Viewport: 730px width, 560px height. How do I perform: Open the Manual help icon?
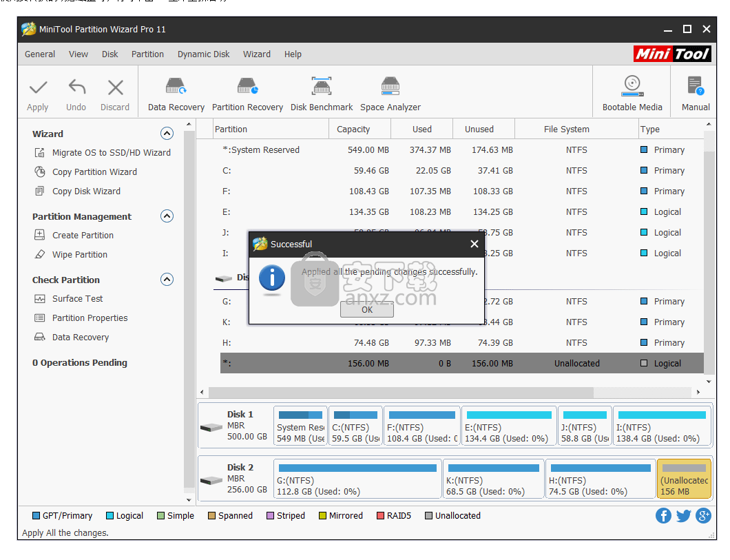click(696, 86)
